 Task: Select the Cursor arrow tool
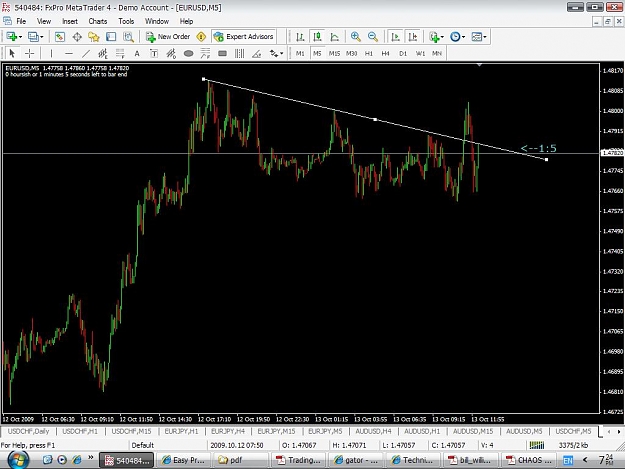point(12,53)
